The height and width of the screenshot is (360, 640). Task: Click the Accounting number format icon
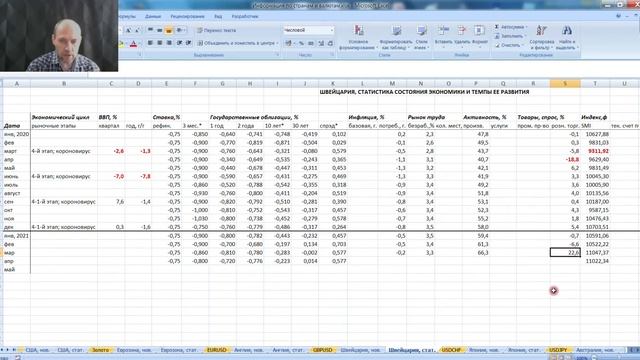point(288,43)
